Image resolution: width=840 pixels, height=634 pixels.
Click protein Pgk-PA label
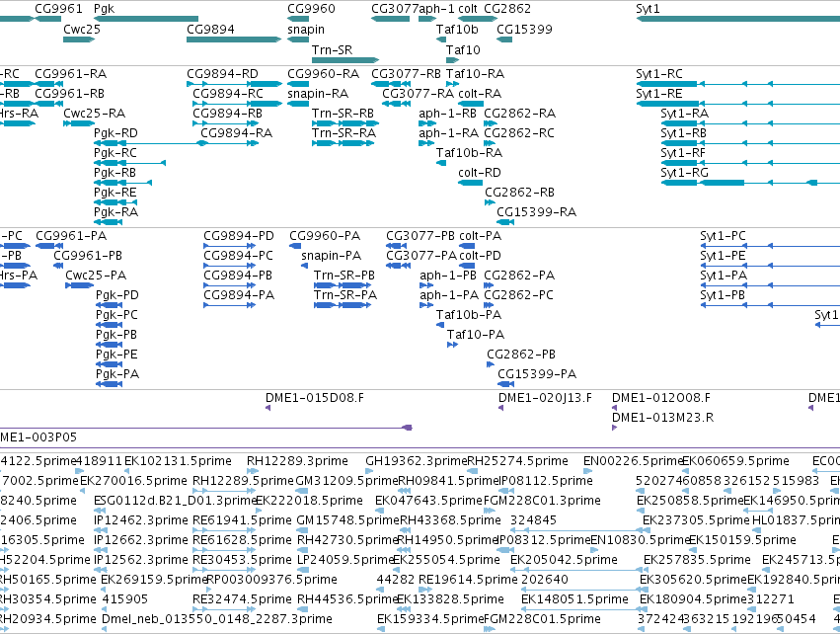pyautogui.click(x=117, y=374)
